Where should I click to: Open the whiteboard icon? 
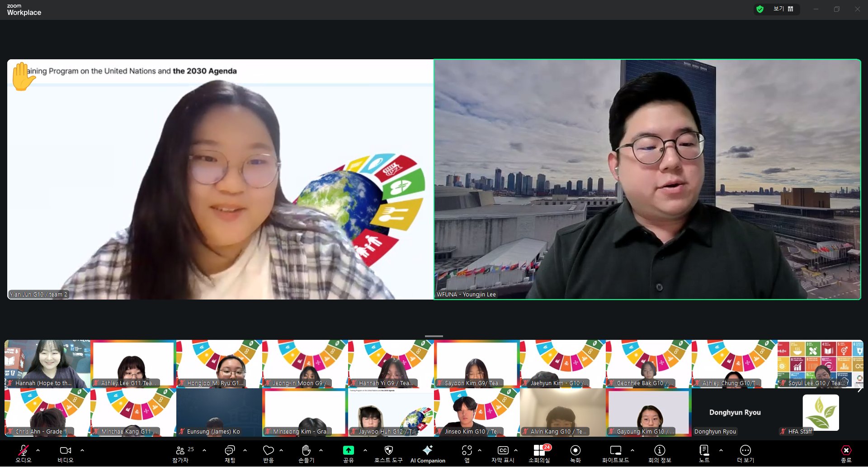click(616, 450)
